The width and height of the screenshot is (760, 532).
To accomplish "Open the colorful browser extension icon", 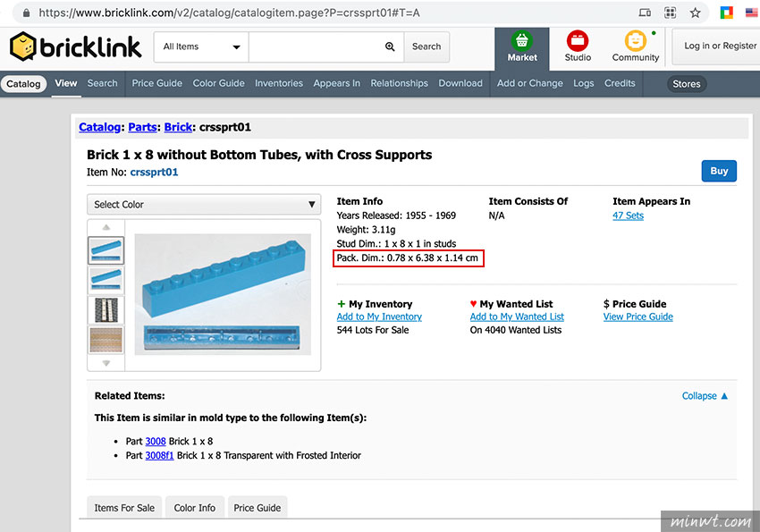I will click(x=727, y=13).
